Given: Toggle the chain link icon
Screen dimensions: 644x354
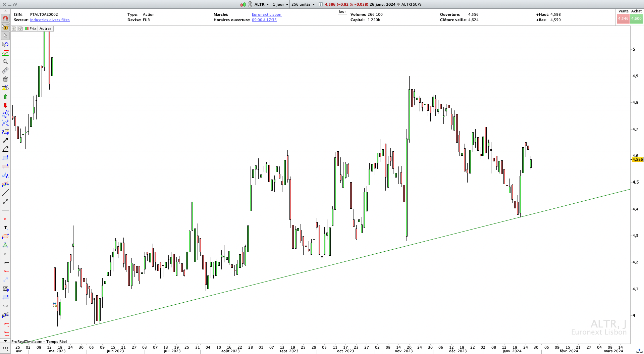Looking at the screenshot, I should point(250,4).
